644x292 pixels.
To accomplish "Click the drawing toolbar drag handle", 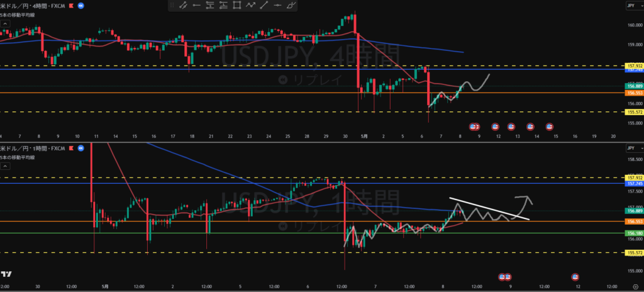I will (172, 5).
